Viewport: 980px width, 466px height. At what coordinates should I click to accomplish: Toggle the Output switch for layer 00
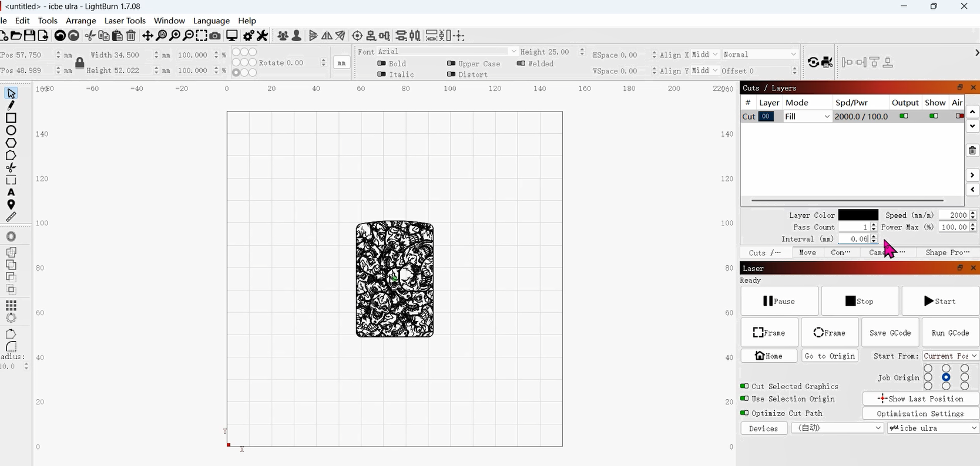[x=904, y=116]
